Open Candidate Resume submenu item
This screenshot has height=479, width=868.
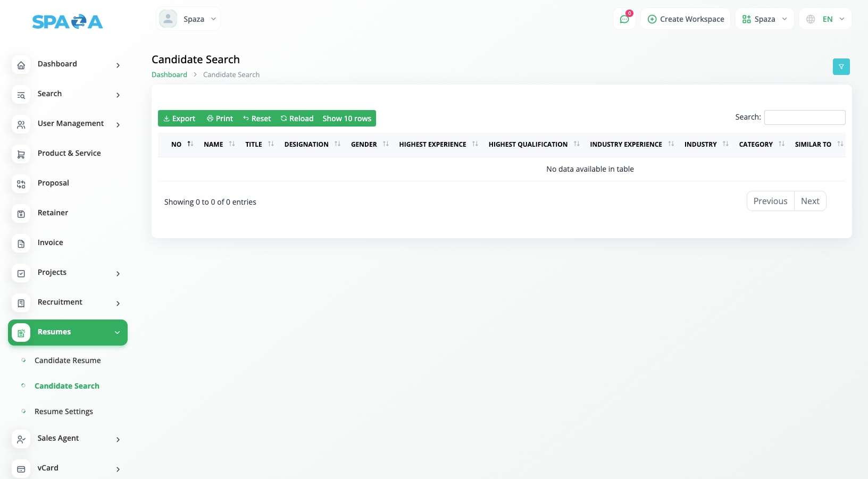[68, 360]
